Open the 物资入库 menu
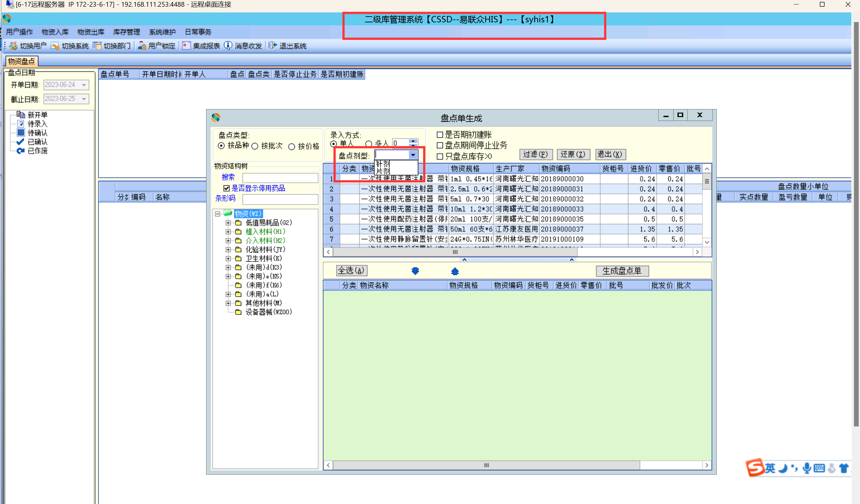 click(x=55, y=32)
